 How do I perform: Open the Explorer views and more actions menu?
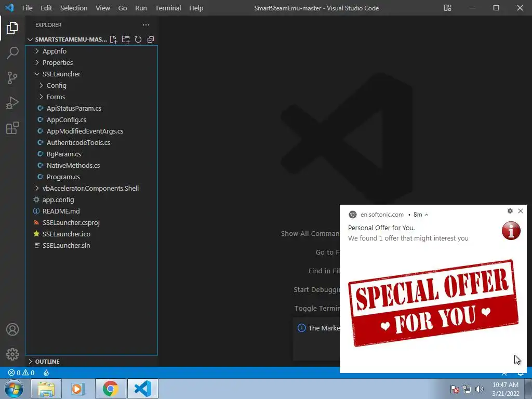click(146, 25)
